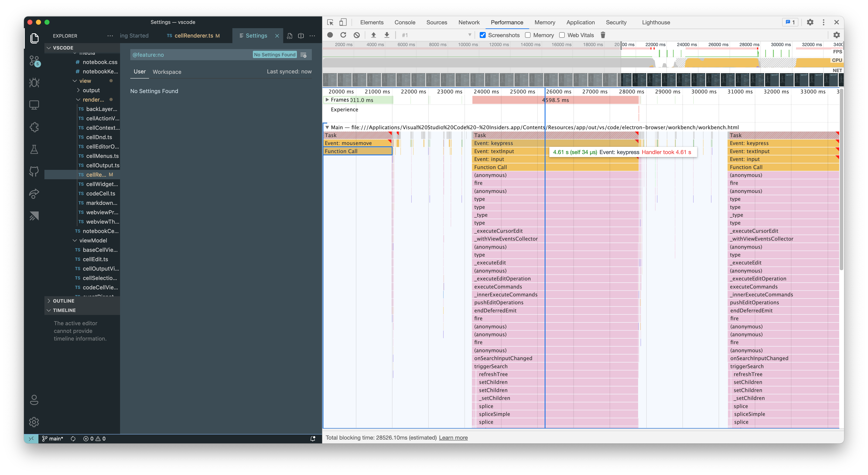
Task: Open DevTools settings gear
Action: coord(810,22)
